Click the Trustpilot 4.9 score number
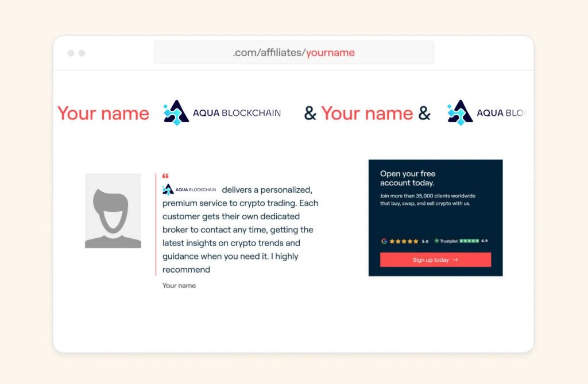The width and height of the screenshot is (588, 384). pyautogui.click(x=484, y=241)
